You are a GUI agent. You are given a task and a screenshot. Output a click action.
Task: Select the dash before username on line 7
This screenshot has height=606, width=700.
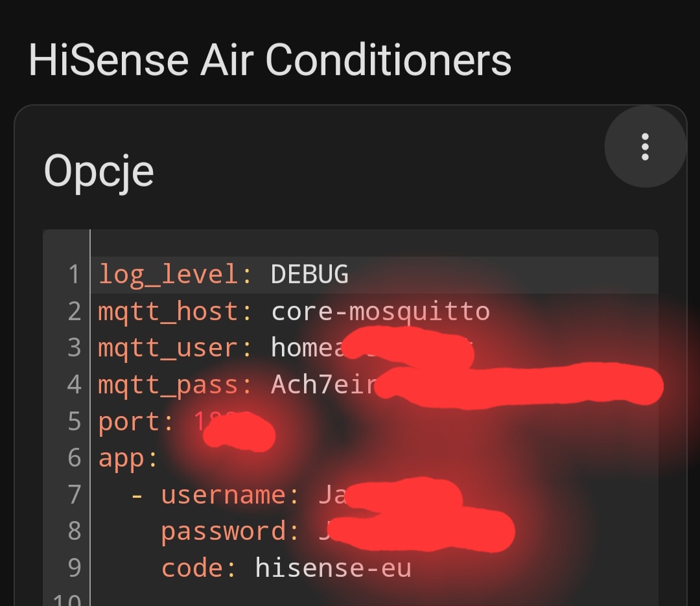[x=136, y=495]
